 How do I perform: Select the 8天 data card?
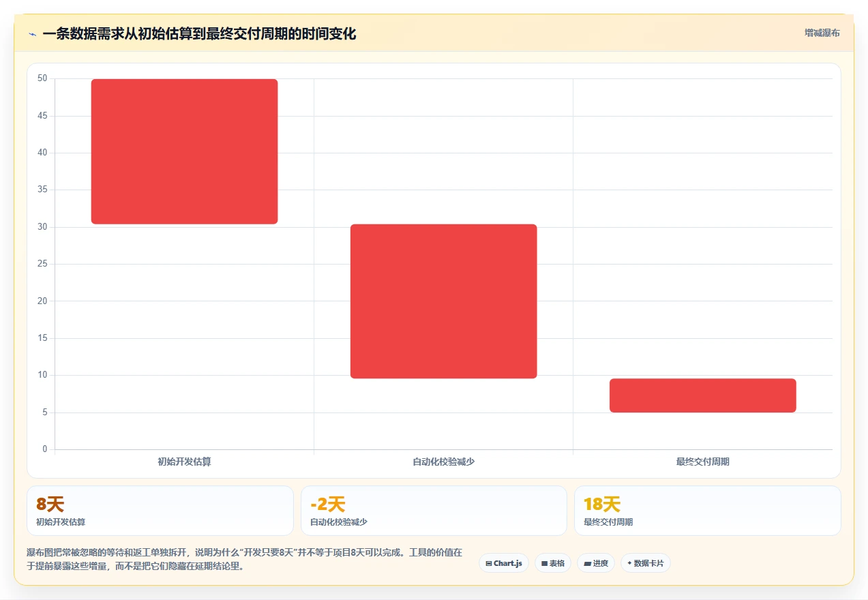click(x=160, y=511)
